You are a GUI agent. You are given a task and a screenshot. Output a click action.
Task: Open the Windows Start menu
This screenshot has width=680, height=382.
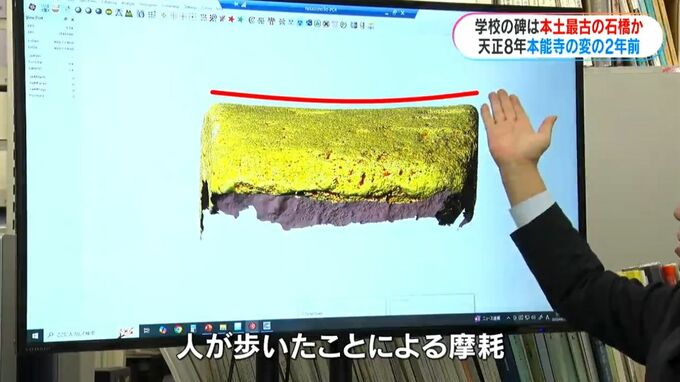point(35,336)
